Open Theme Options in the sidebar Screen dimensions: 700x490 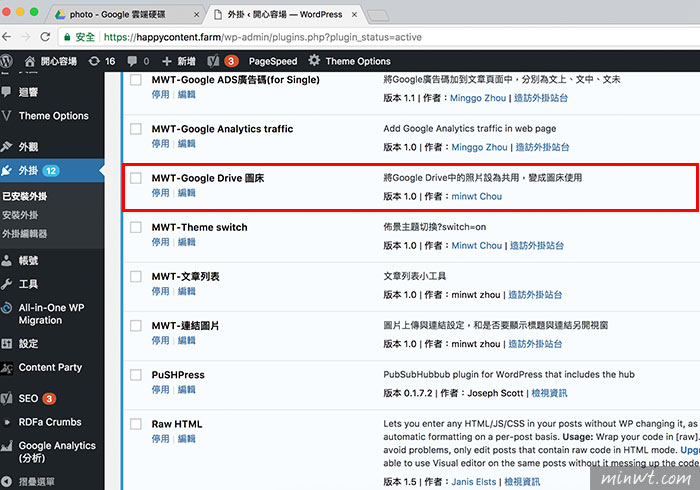tap(54, 116)
